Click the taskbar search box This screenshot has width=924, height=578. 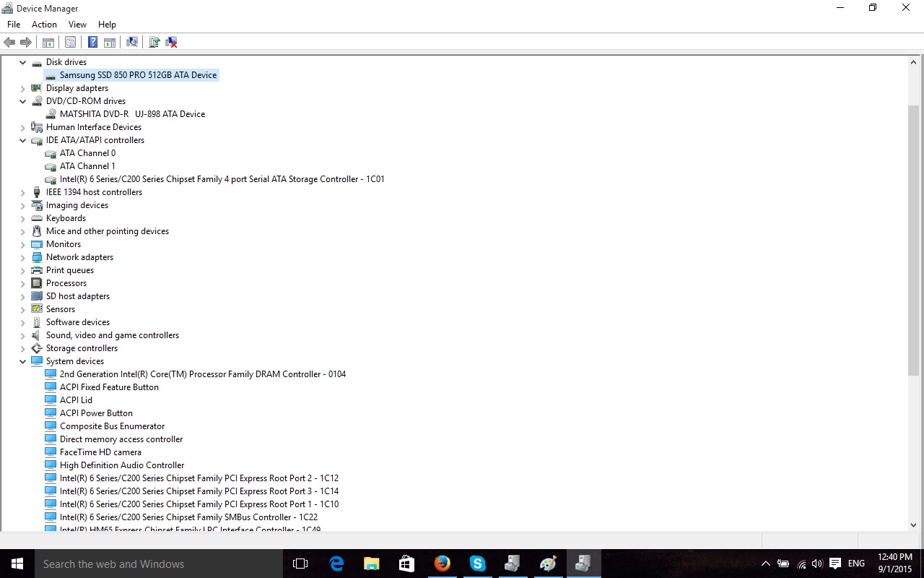(x=159, y=564)
